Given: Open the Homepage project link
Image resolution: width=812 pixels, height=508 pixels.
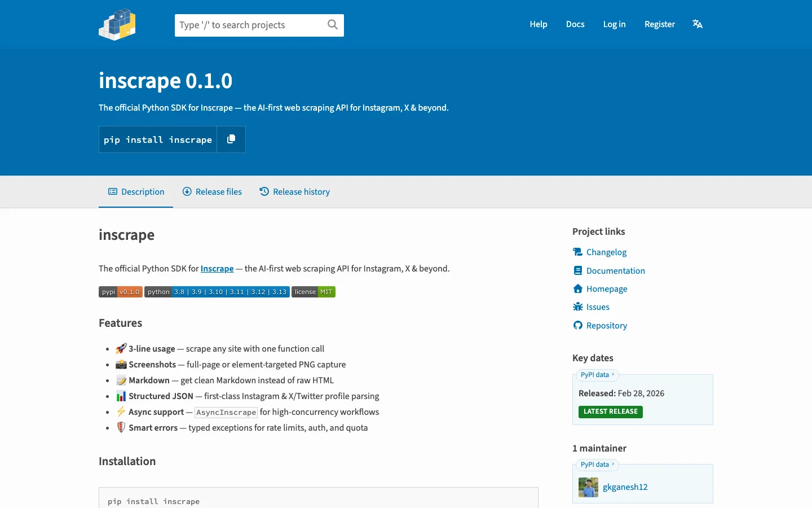Looking at the screenshot, I should [607, 289].
